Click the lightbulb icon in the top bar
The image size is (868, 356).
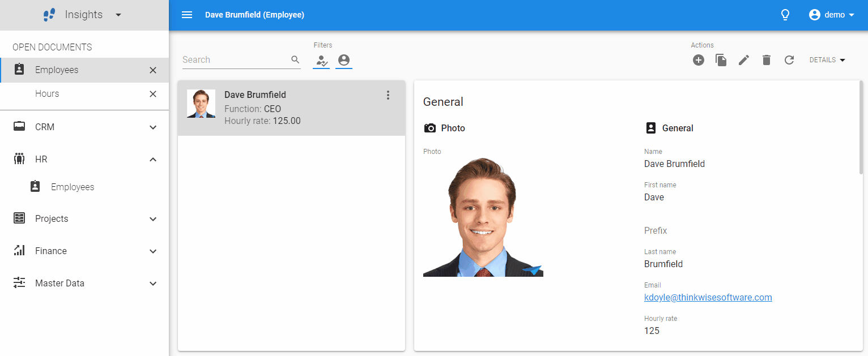(785, 15)
